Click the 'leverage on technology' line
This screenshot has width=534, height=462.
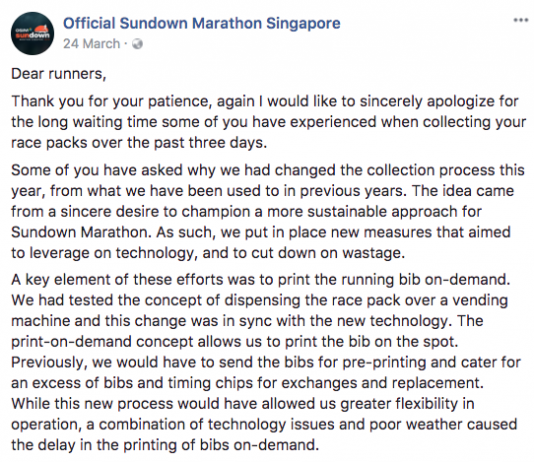(x=208, y=253)
